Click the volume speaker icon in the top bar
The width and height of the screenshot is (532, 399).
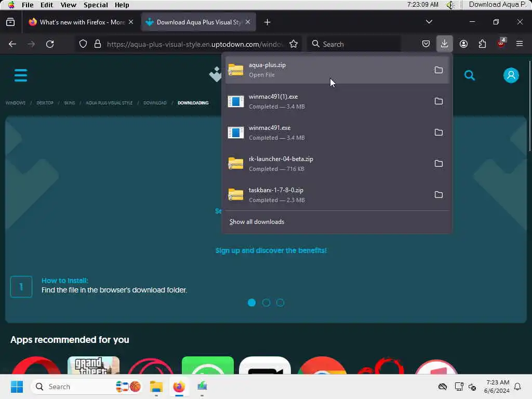coord(450,5)
